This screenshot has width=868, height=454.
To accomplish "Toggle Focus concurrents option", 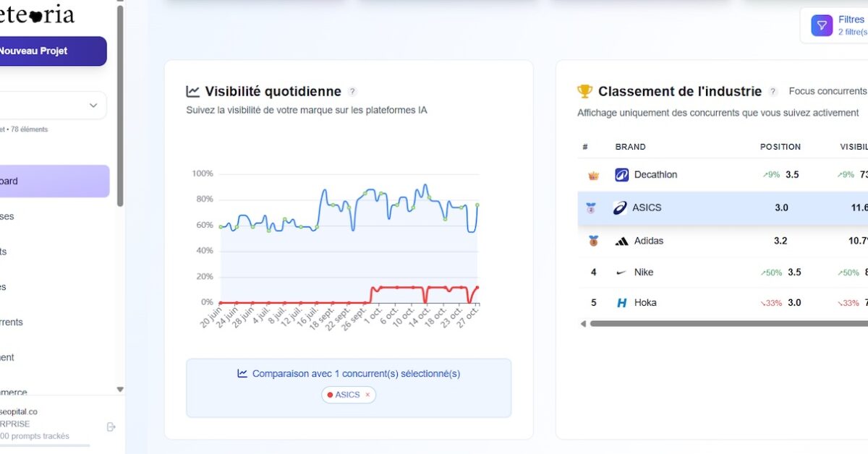I will point(827,92).
